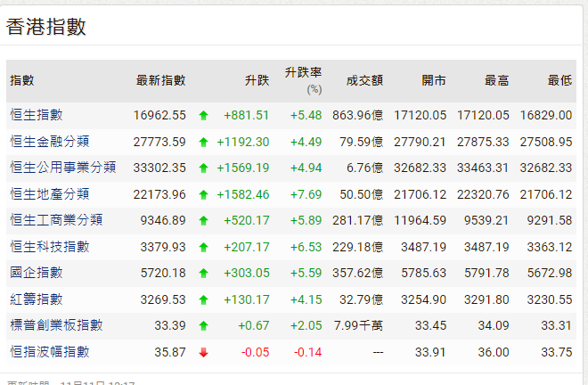588x385 pixels.
Task: Click the green up arrow for 恒生科技指數
Action: pyautogui.click(x=203, y=246)
